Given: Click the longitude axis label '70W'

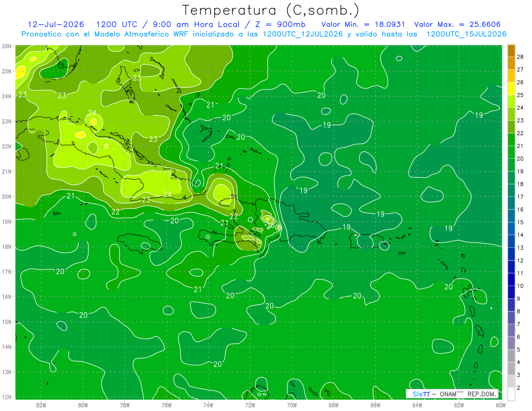Looking at the screenshot, I should (x=292, y=405).
